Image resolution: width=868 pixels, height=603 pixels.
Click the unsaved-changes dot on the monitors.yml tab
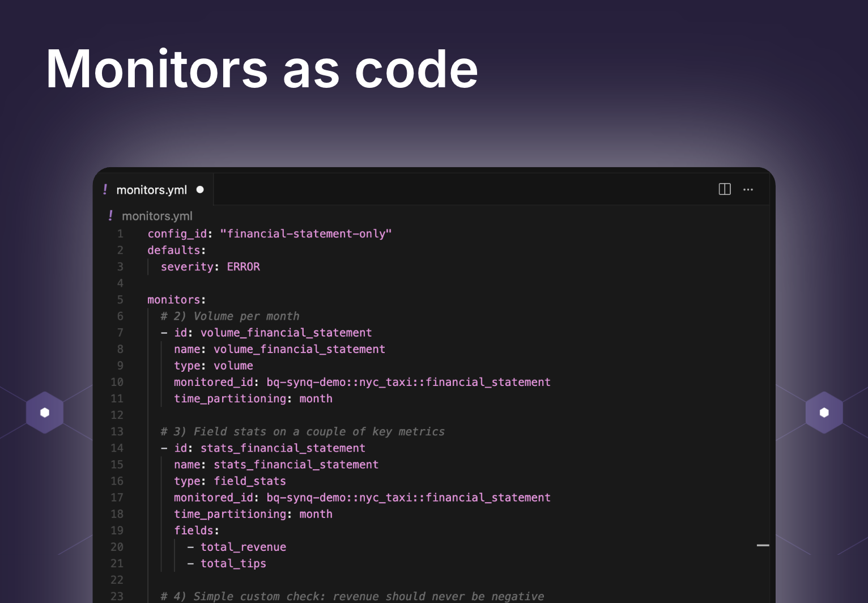tap(200, 190)
